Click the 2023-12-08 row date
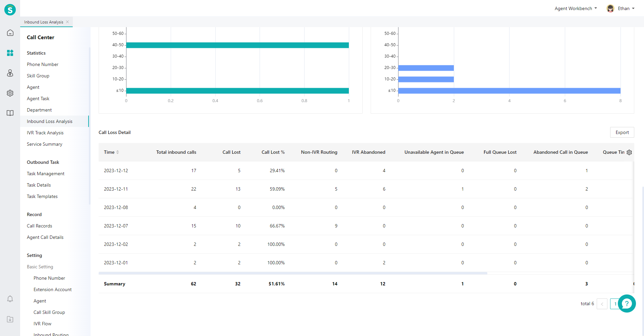Image resolution: width=644 pixels, height=336 pixels. (x=116, y=207)
